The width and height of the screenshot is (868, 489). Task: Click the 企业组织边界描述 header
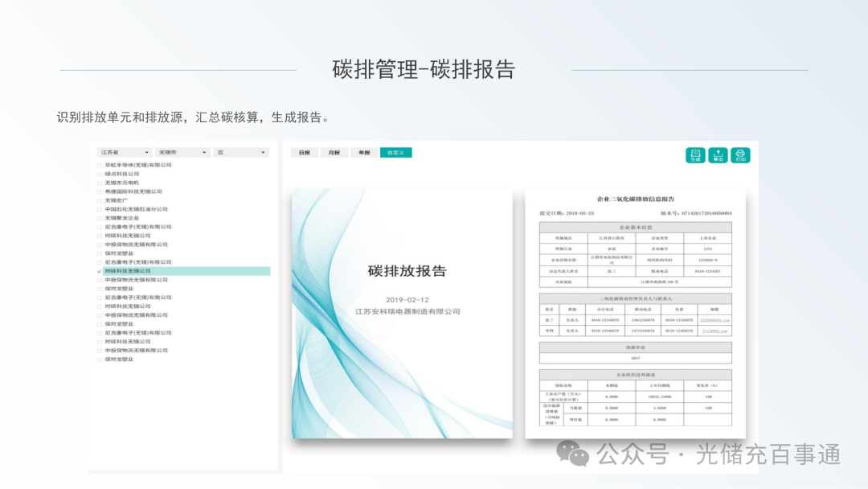point(636,375)
